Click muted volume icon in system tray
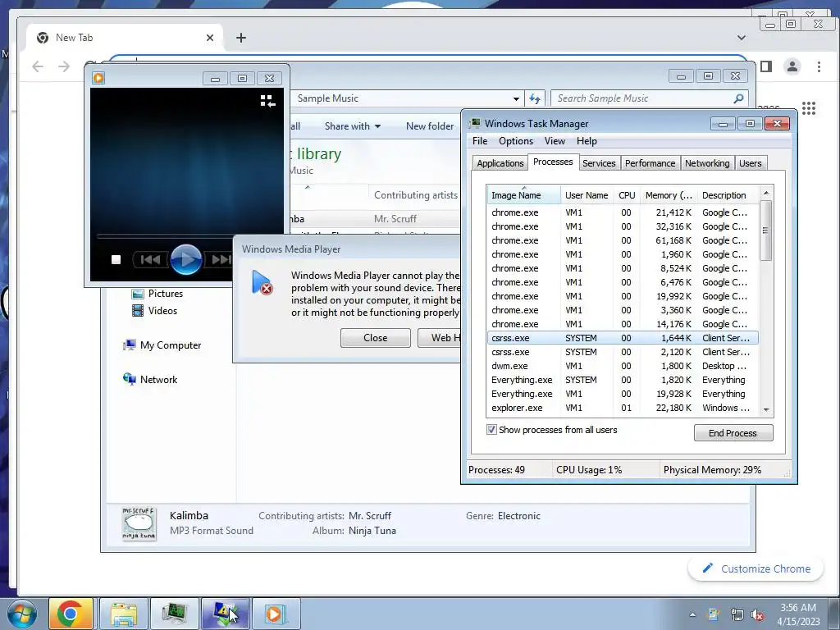This screenshot has height=630, width=840. [x=757, y=615]
